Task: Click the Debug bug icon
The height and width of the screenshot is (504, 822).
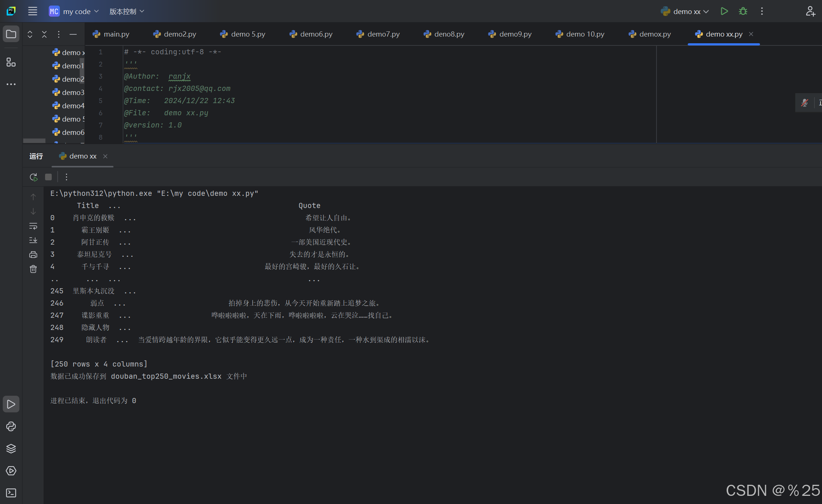Action: pos(743,11)
